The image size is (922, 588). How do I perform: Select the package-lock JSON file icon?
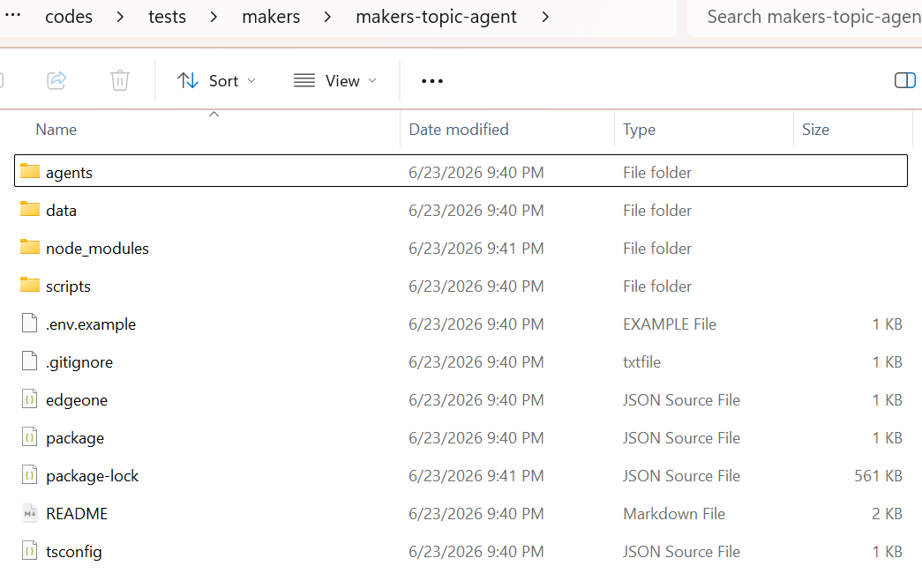(29, 474)
